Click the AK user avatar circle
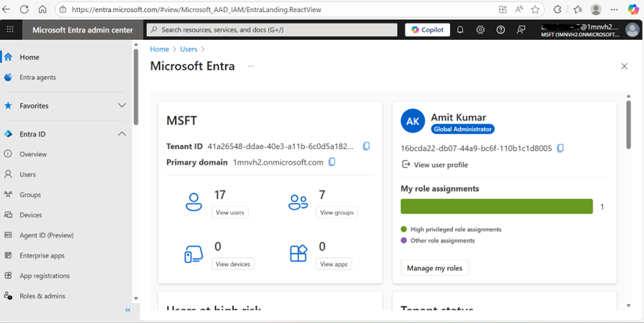The width and height of the screenshot is (644, 323). coord(413,121)
